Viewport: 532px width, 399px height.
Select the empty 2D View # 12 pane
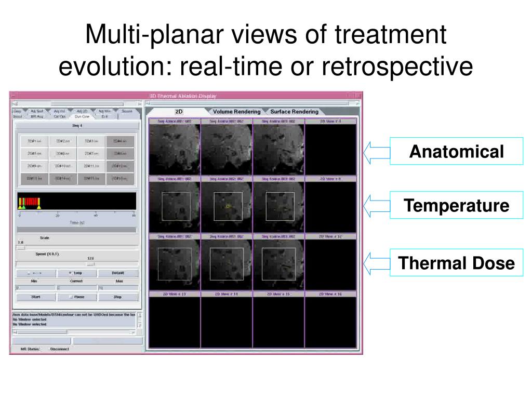[x=330, y=264]
